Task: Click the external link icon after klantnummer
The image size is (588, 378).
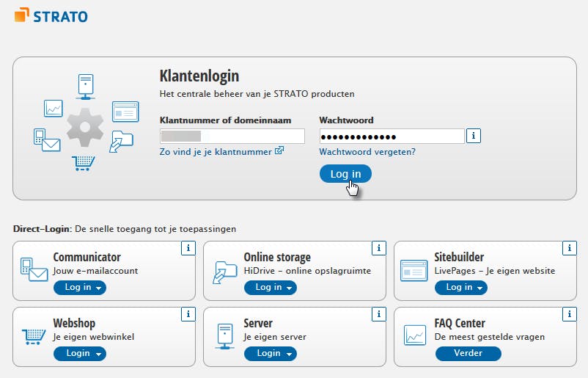Action: (279, 150)
